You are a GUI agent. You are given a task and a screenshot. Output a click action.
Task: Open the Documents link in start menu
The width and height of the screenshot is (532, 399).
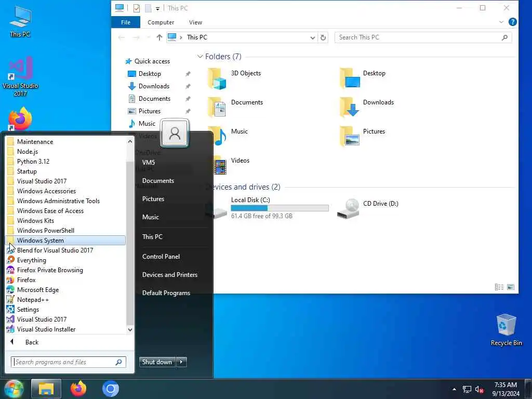[158, 180]
